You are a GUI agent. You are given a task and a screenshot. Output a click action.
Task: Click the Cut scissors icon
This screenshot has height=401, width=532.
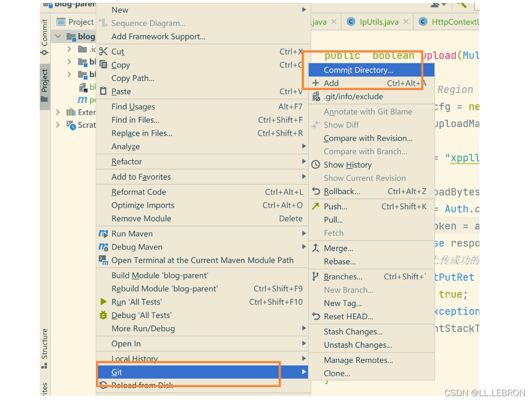[x=103, y=51]
